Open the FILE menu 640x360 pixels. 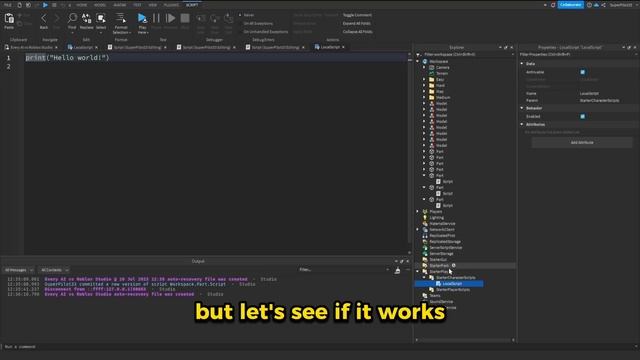(x=8, y=5)
